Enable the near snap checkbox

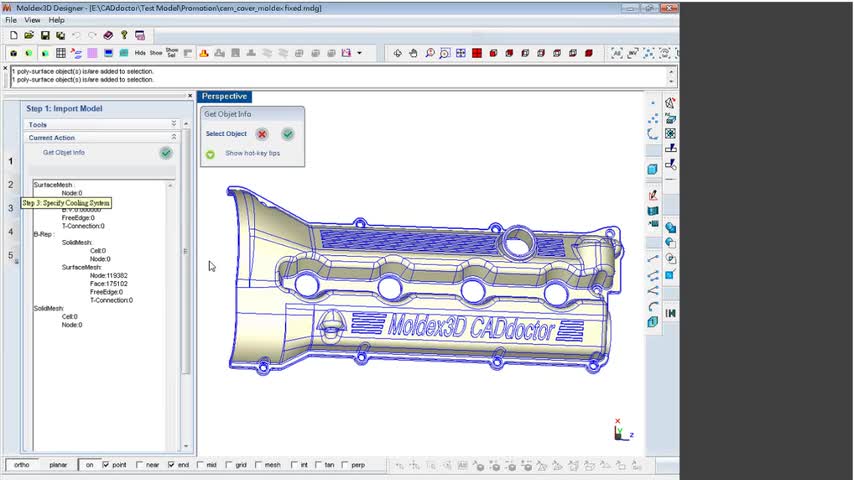pyautogui.click(x=140, y=465)
